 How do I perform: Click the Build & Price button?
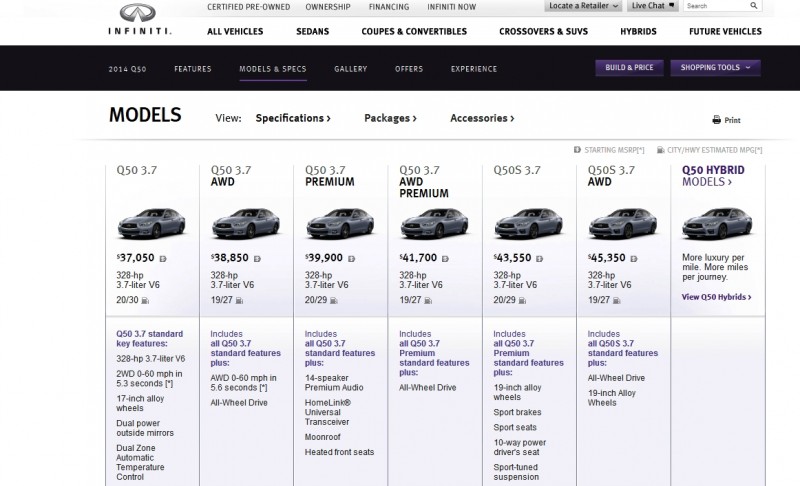click(x=629, y=68)
